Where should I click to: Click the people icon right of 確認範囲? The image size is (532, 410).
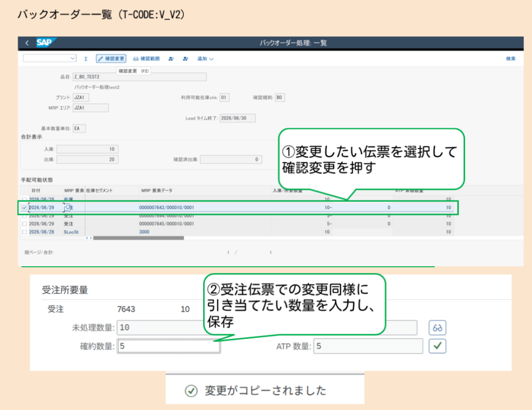click(171, 59)
